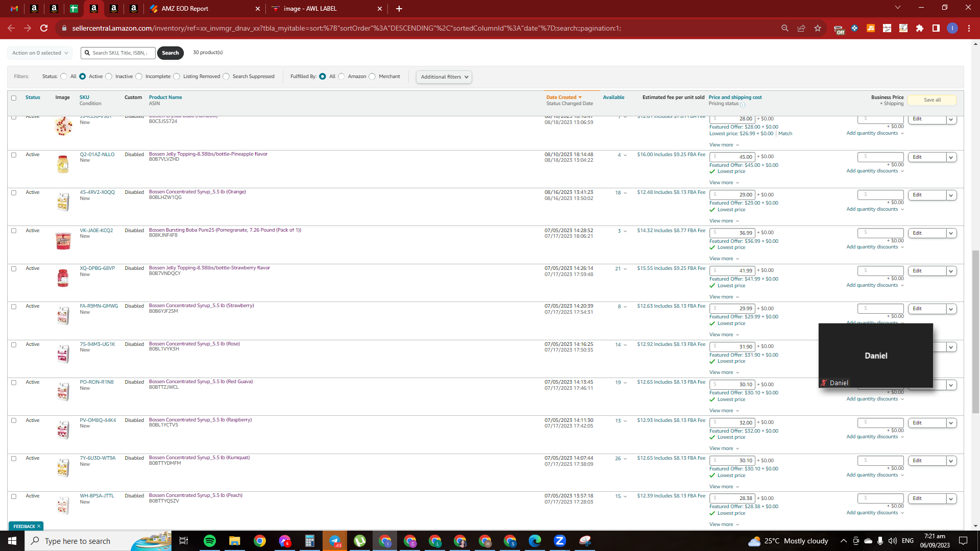
Task: Open Spotify from the taskbar
Action: pos(210,541)
